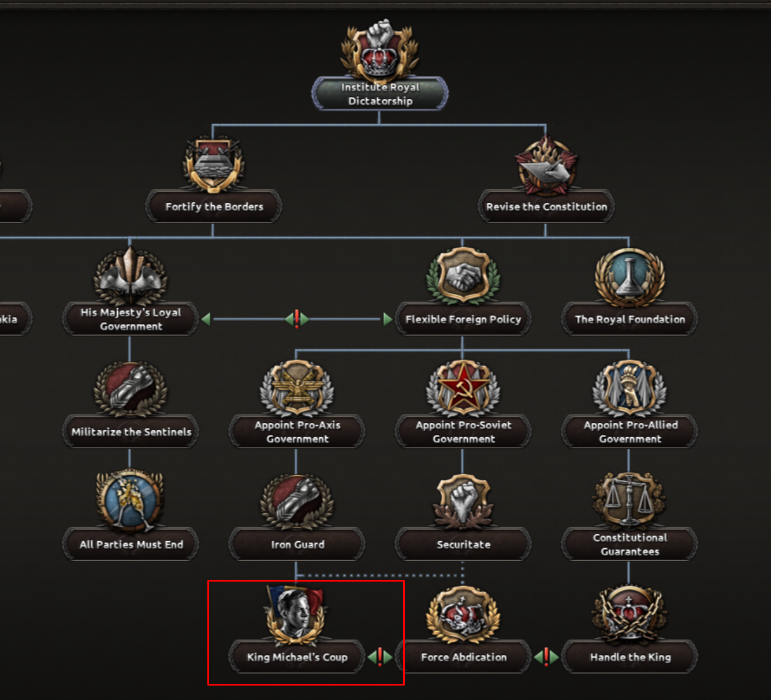
Task: Click the exclusive marker between Force Abdication and Handle the King
Action: point(546,657)
